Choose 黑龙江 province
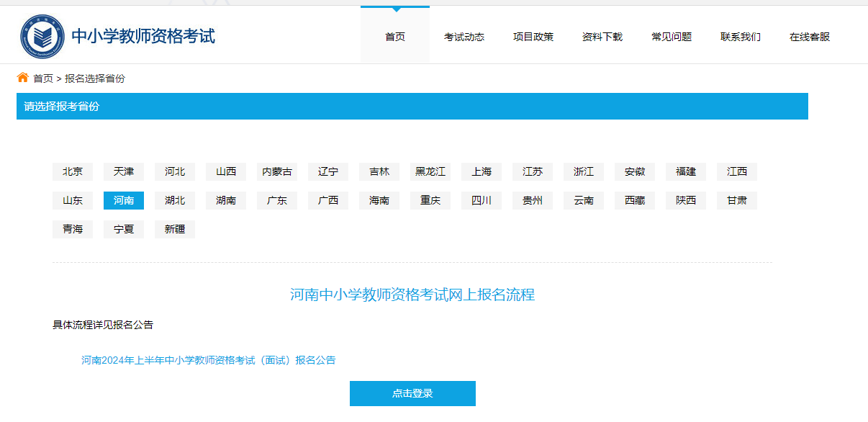 (x=430, y=171)
